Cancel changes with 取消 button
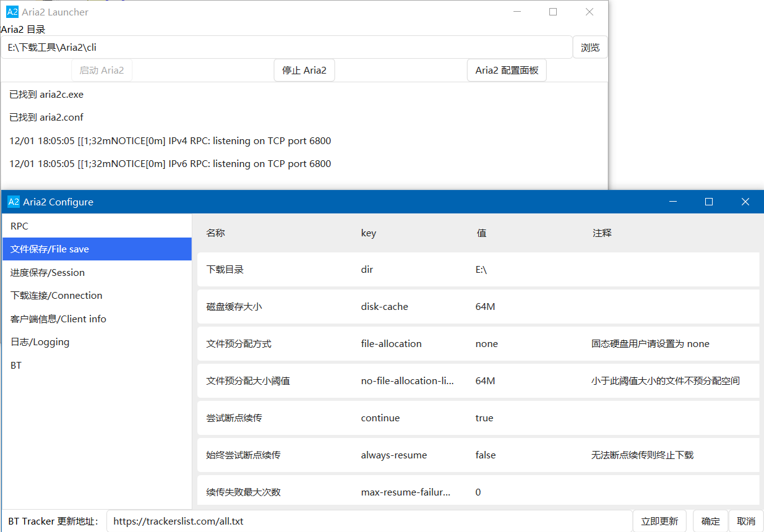Screen dimensions: 764x532 (x=746, y=521)
